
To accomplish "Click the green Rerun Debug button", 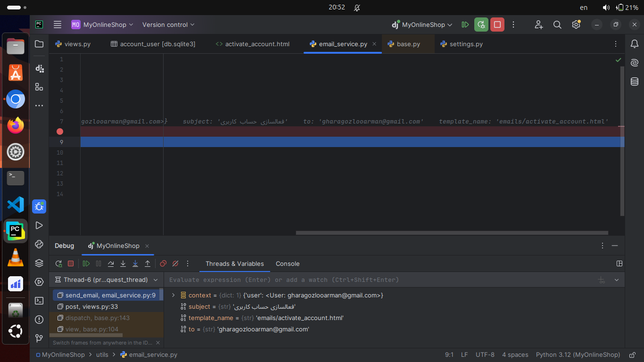I will pyautogui.click(x=481, y=25).
